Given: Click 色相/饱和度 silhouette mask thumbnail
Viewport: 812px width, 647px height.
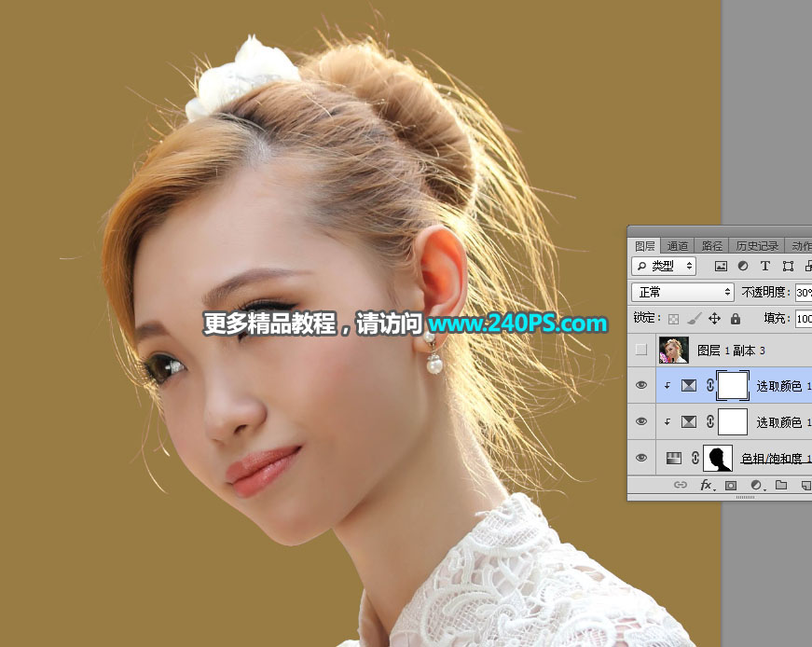Looking at the screenshot, I should click(x=718, y=458).
